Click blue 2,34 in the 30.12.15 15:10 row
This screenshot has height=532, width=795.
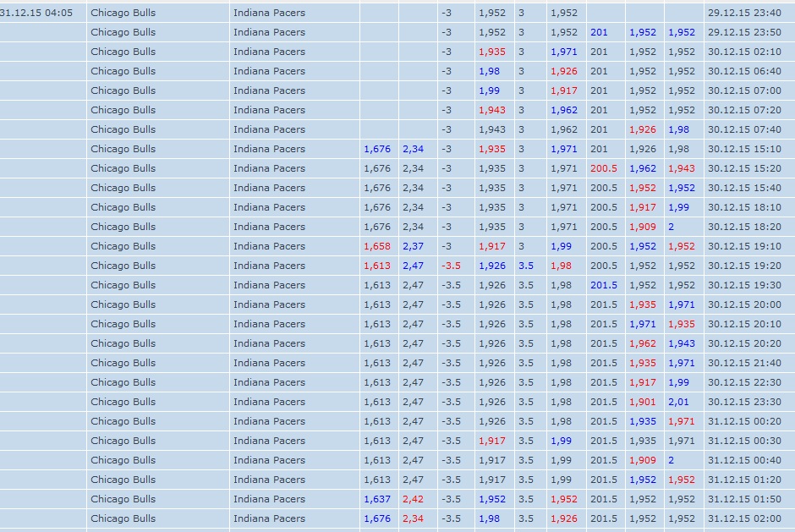click(x=413, y=149)
